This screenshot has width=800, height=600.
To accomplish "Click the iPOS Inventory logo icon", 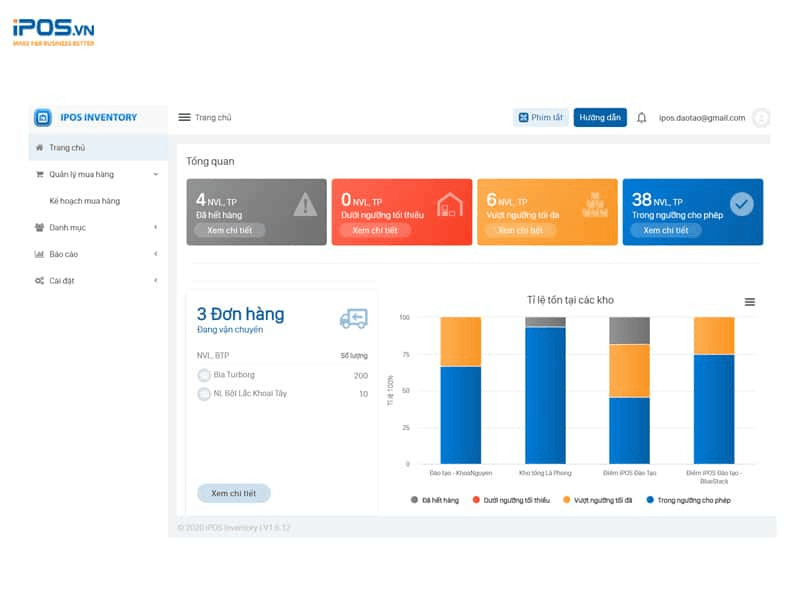I will tap(43, 118).
